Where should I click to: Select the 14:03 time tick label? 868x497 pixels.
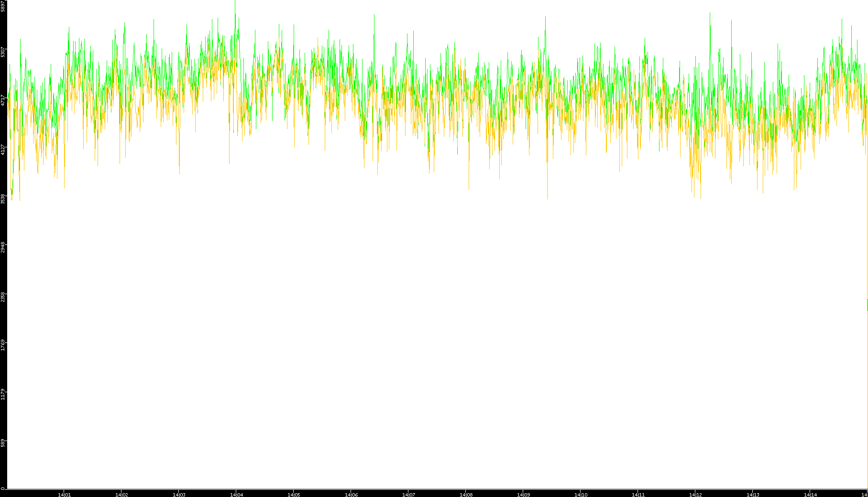(x=179, y=495)
